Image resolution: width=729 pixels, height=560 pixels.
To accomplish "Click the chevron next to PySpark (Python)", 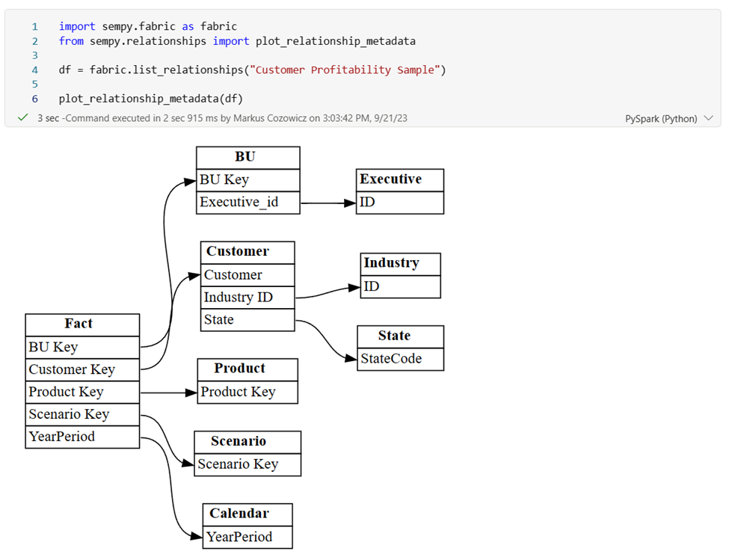I will click(x=709, y=117).
